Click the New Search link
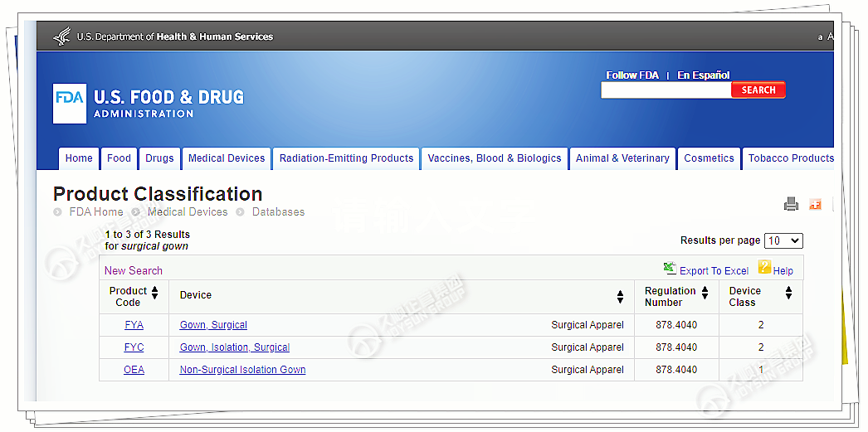 [134, 270]
